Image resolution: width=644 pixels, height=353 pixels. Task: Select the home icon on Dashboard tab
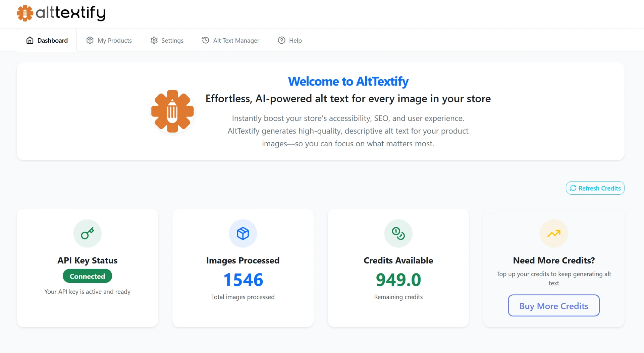pos(30,40)
